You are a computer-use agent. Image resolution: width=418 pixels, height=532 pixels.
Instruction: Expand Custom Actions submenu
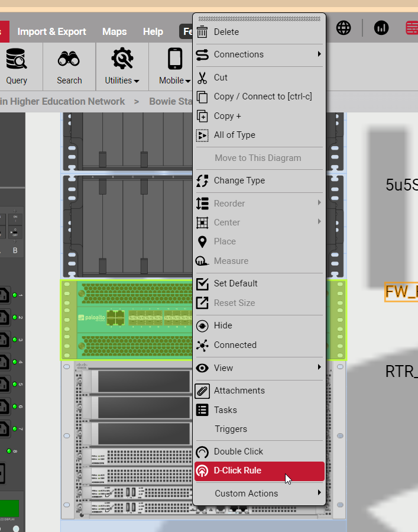click(319, 493)
